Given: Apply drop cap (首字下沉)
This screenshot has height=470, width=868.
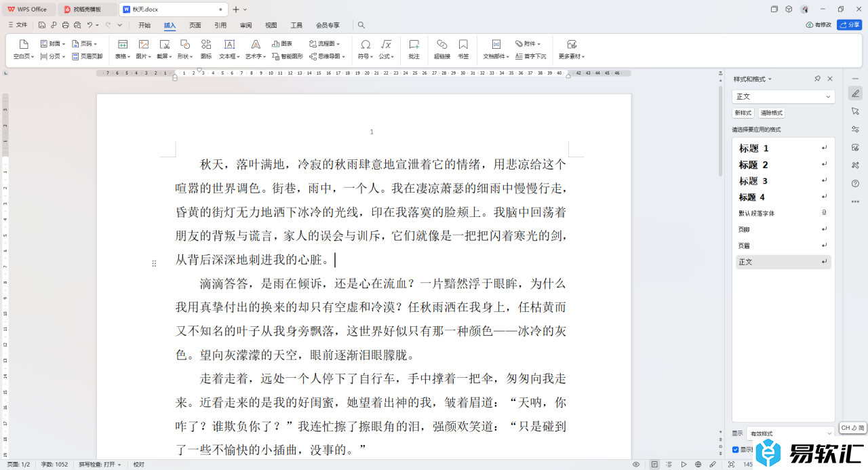Looking at the screenshot, I should point(531,56).
